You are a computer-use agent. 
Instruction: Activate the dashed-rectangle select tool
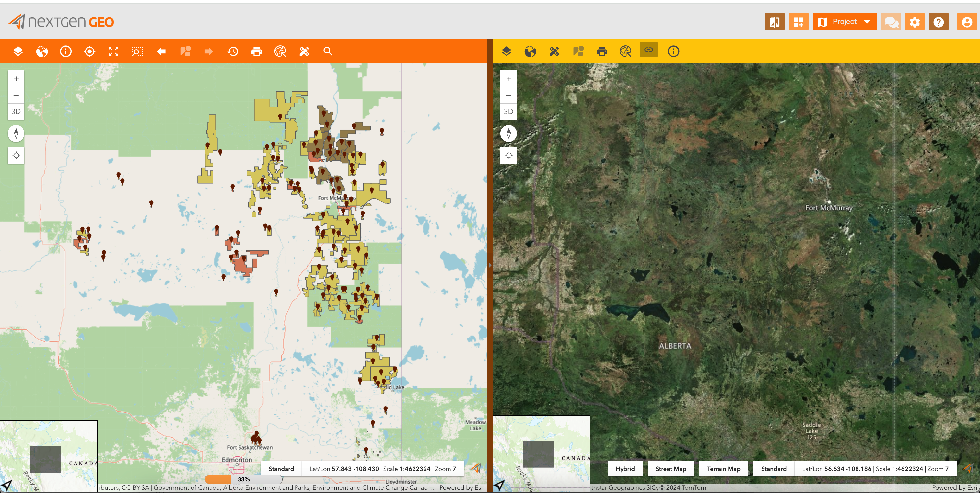pos(137,51)
